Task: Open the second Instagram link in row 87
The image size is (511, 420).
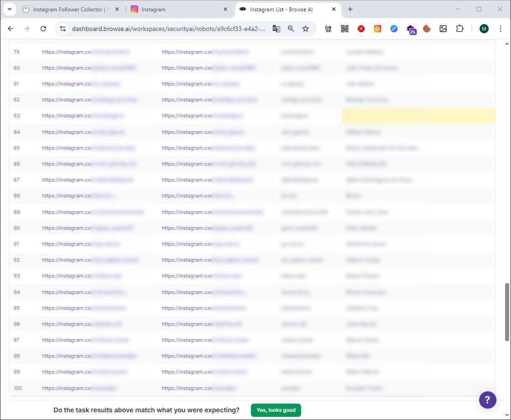Action: point(207,180)
